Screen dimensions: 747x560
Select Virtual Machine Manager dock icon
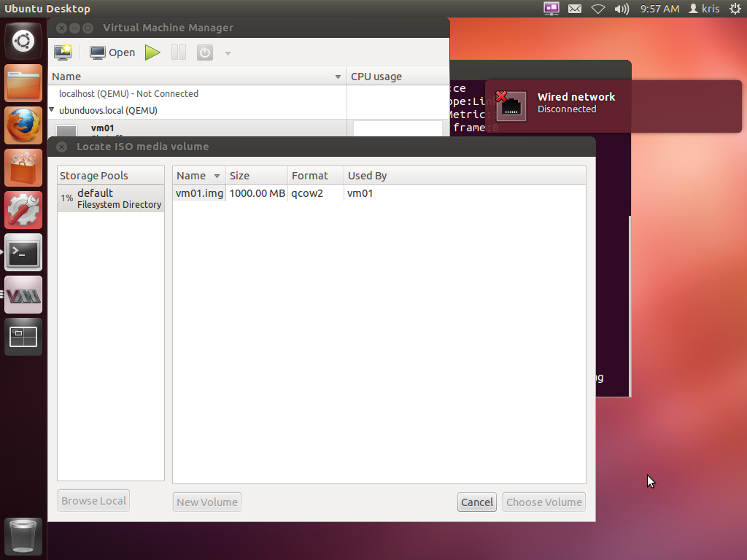(23, 295)
